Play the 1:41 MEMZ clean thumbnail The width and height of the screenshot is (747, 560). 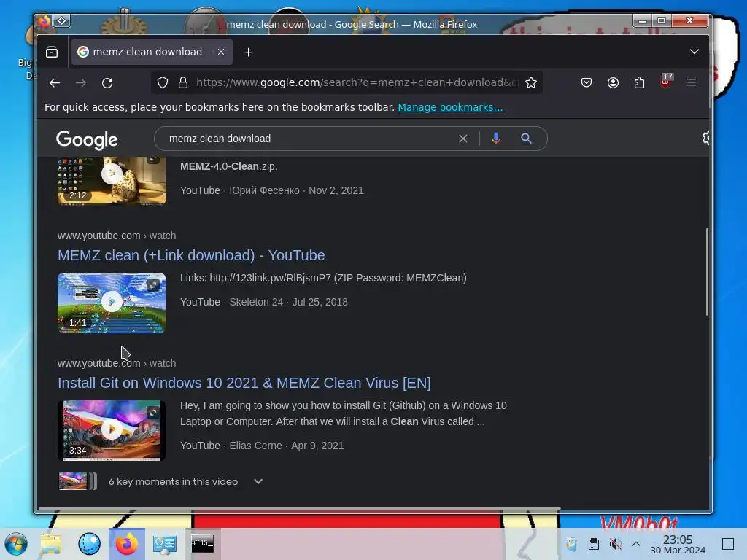coord(112,303)
